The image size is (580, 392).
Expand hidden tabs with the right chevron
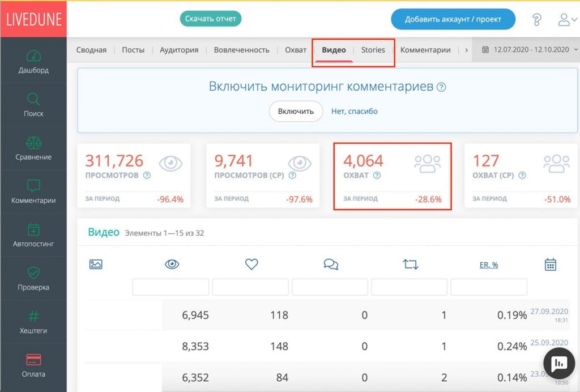coord(467,49)
